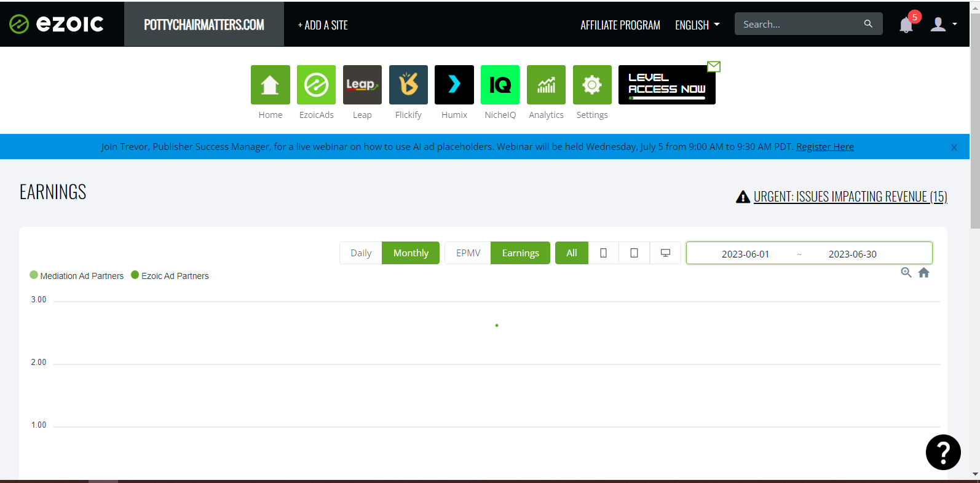Open the Flickify app icon

pos(408,85)
